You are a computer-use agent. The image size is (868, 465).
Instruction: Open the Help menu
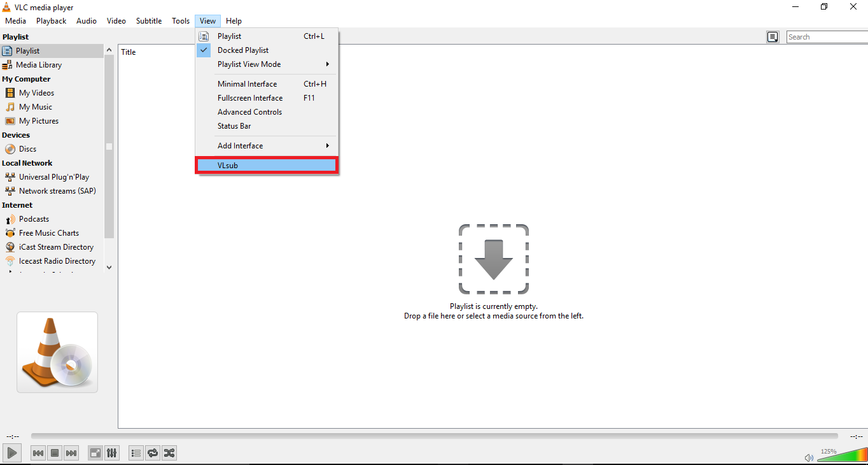pos(234,21)
